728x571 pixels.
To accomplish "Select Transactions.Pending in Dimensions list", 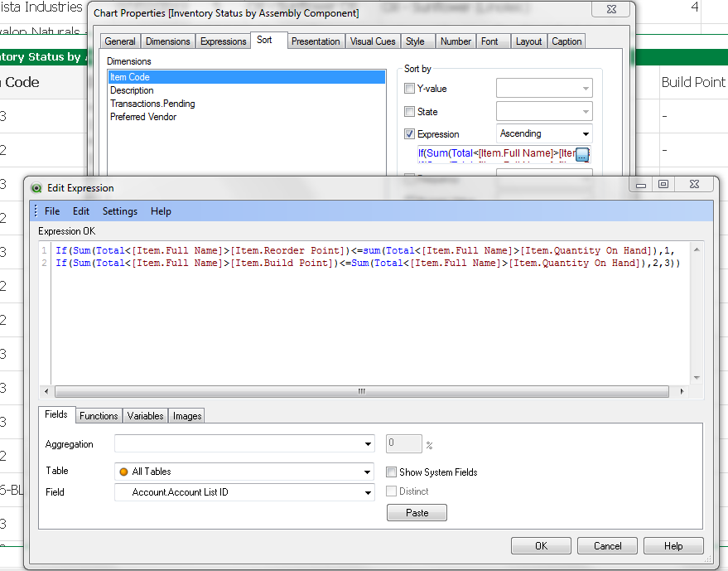I will (247, 104).
